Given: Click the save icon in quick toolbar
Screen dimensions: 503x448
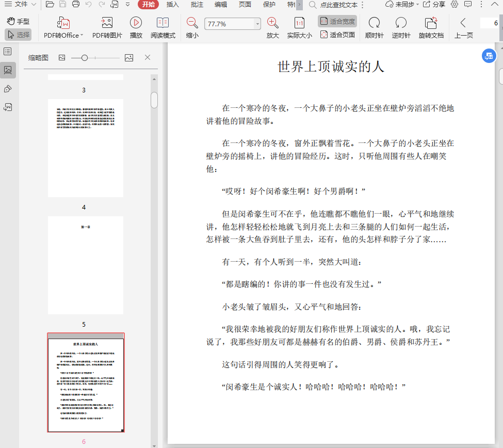Looking at the screenshot, I should (x=63, y=4).
